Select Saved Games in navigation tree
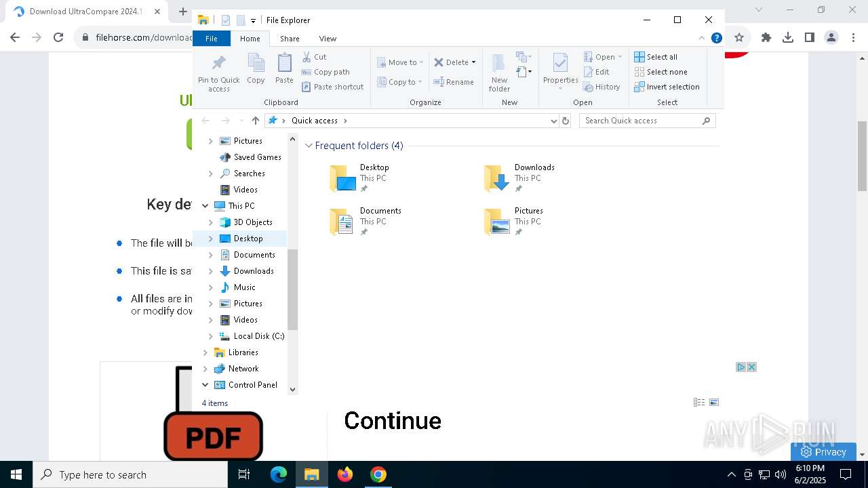Screen dimensions: 868x488 (257, 157)
